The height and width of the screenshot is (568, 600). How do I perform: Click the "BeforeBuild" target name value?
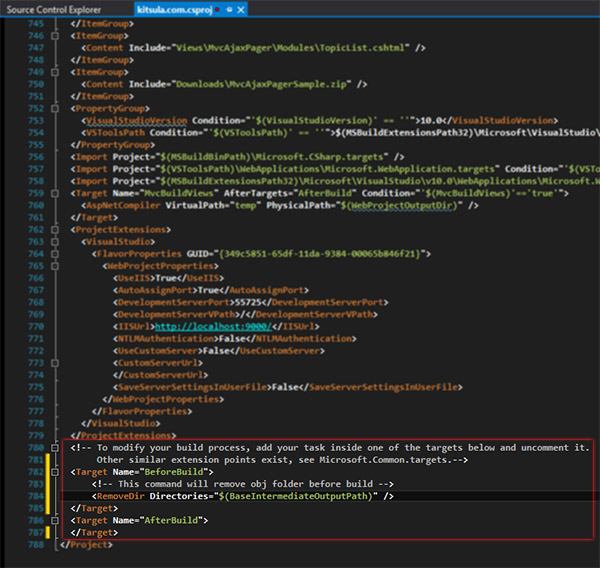(x=174, y=472)
